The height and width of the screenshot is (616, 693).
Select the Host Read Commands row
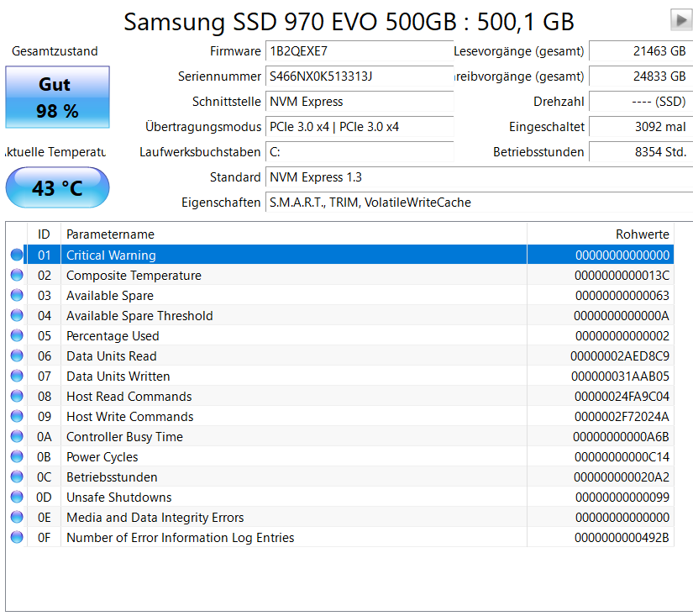[340, 396]
